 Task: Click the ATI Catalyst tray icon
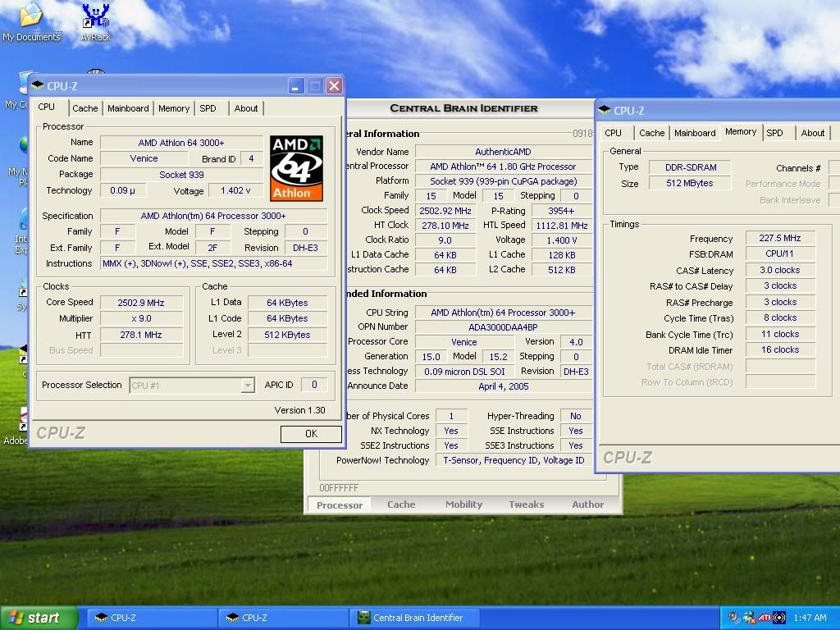coord(765,617)
